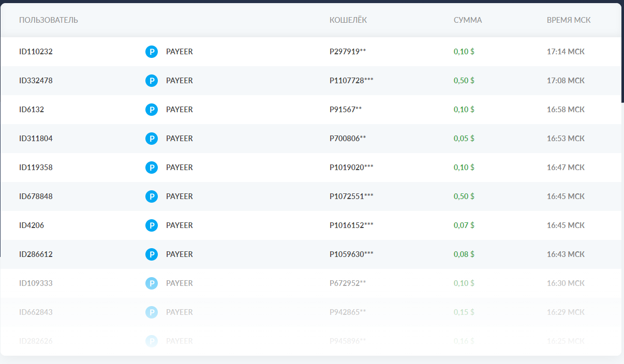The image size is (624, 364).
Task: Click PAYEER label in ID109333 row
Action: tap(179, 283)
